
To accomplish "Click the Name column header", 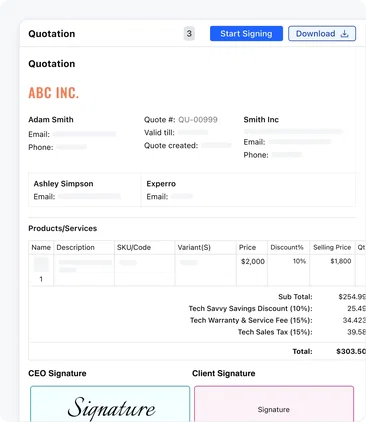I will tap(41, 247).
